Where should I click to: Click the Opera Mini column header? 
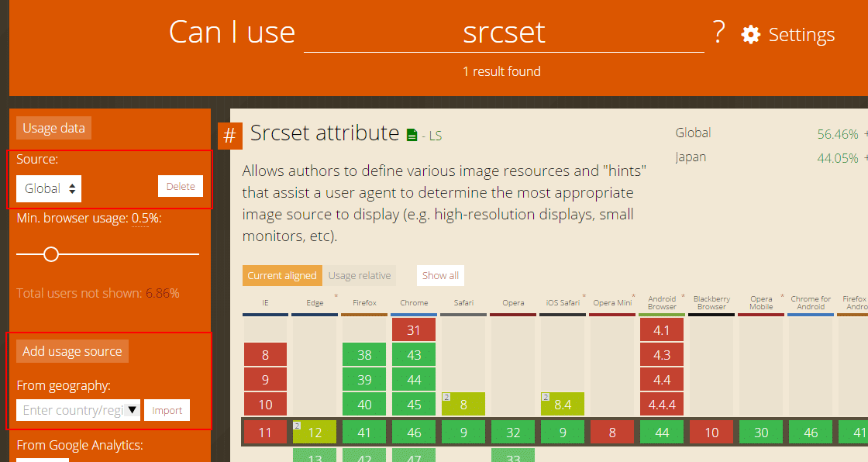coord(612,303)
